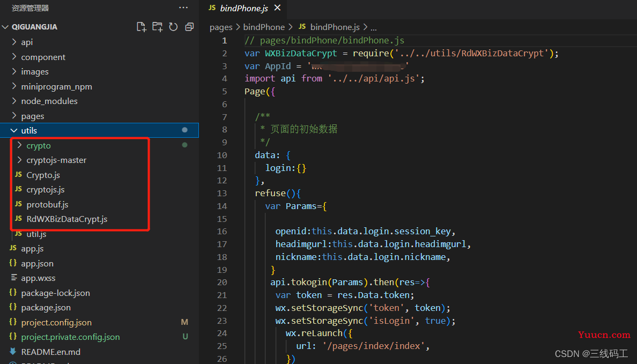Click the breadcrumb ellipsis symbol segment
This screenshot has height=364, width=637.
tap(373, 28)
